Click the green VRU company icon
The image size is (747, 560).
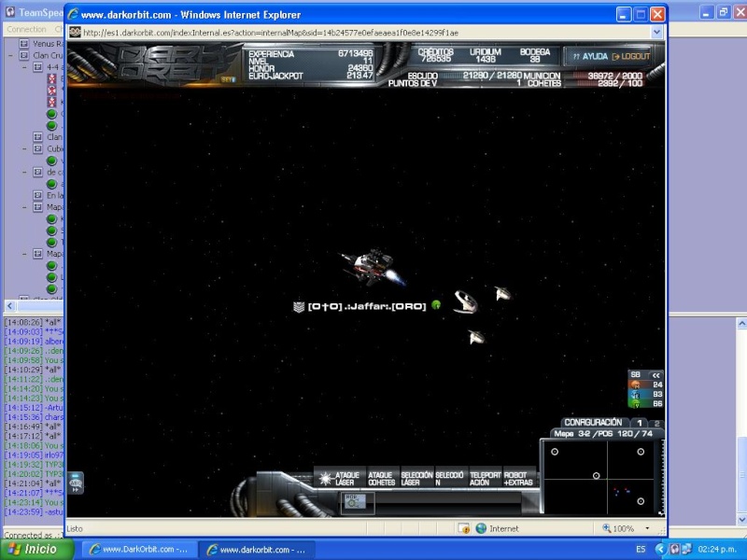[635, 404]
